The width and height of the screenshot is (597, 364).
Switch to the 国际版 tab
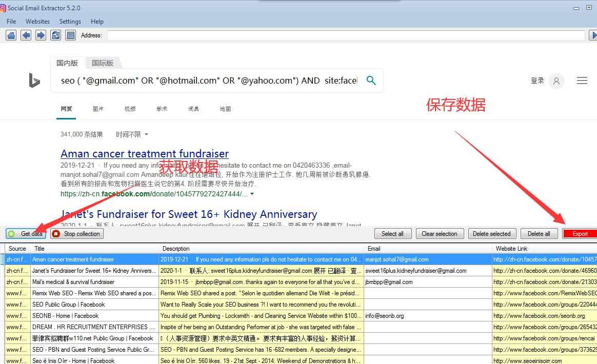102,63
